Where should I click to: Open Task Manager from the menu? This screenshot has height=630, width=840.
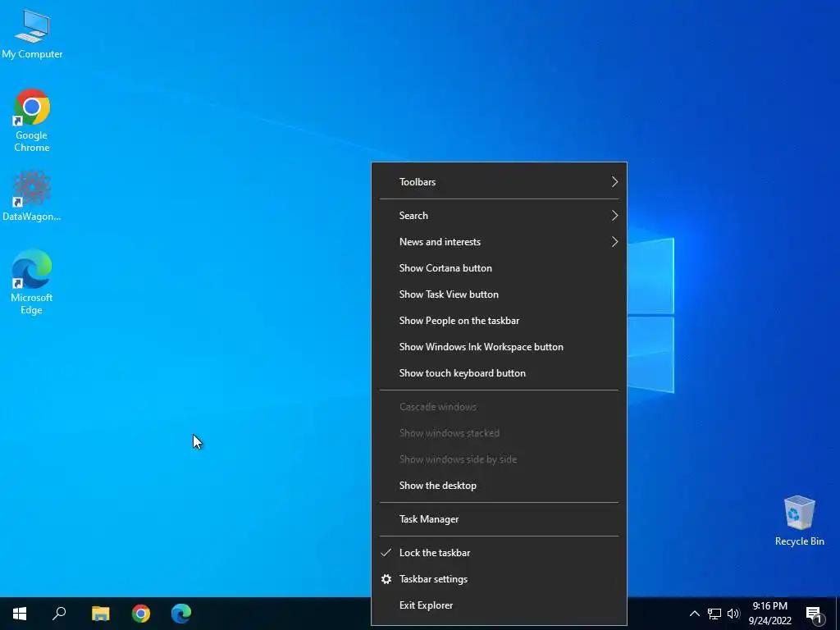pyautogui.click(x=499, y=519)
